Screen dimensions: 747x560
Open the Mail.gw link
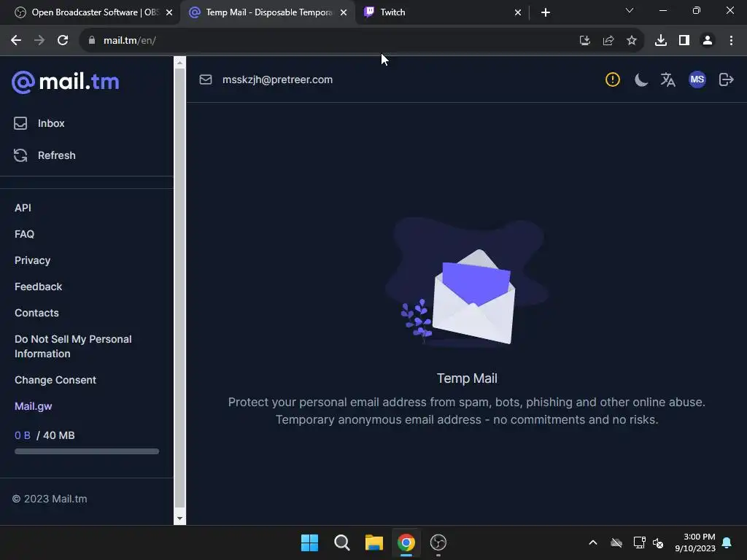(x=34, y=406)
